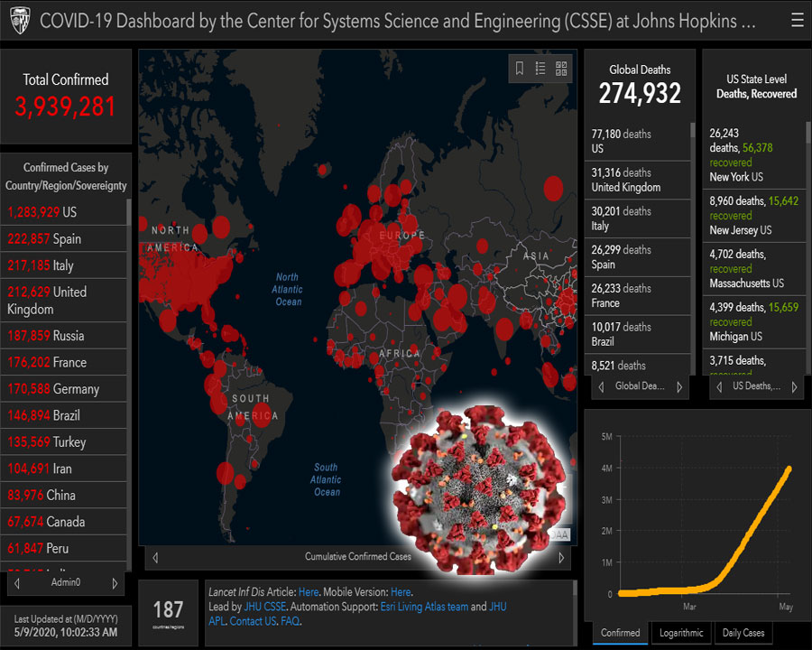Click the 30,201 deaths Italy entry

638,218
